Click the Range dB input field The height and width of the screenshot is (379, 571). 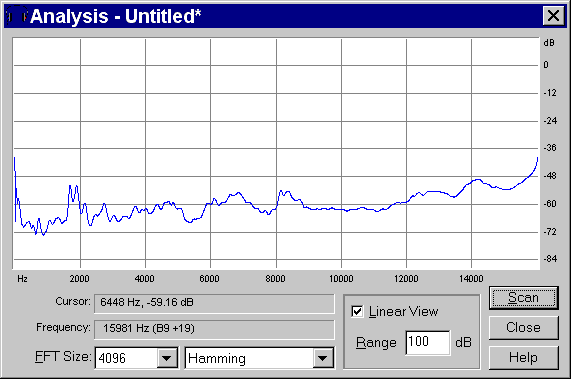tap(428, 342)
